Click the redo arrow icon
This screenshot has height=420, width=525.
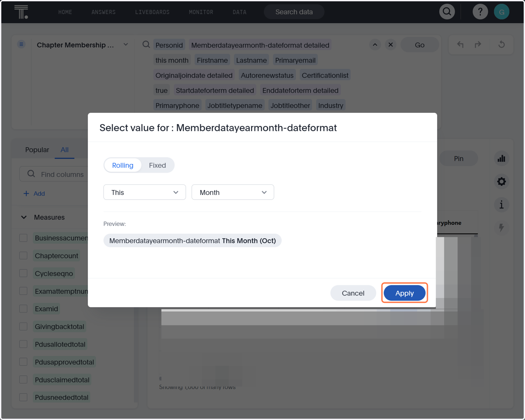[x=478, y=45]
